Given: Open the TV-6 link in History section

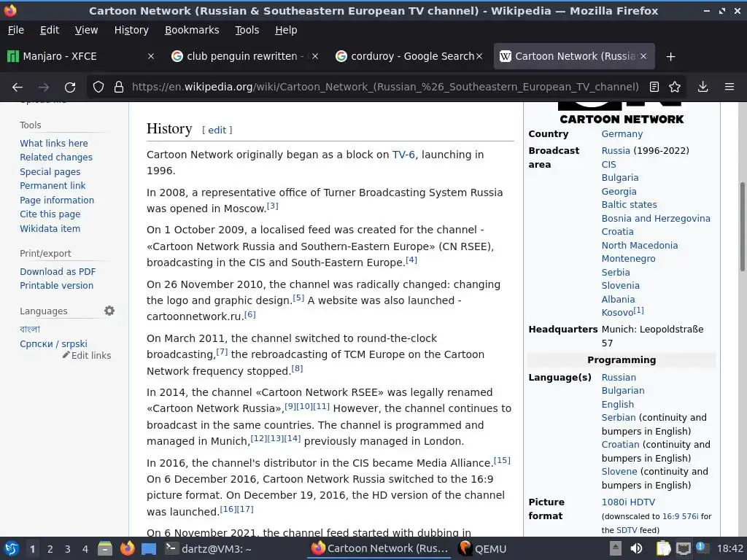Looking at the screenshot, I should pyautogui.click(x=403, y=155).
